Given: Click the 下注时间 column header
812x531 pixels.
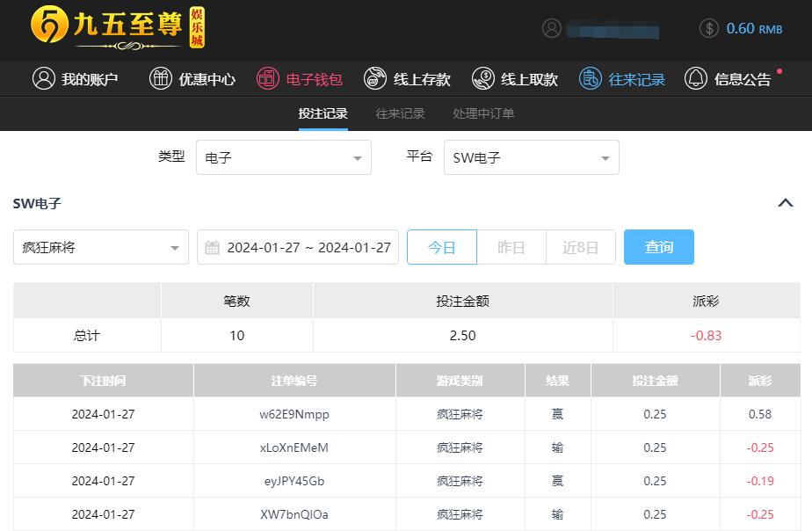Looking at the screenshot, I should tap(103, 381).
